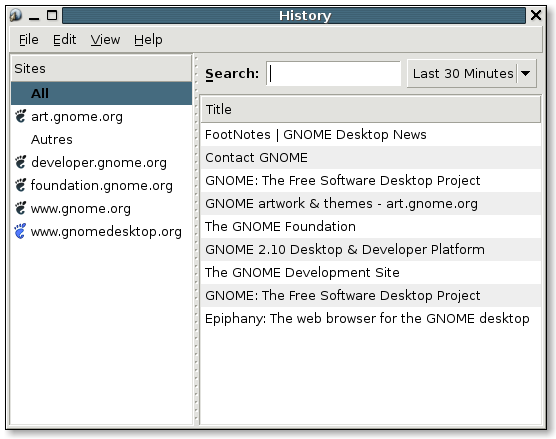Click the Sites column header
This screenshot has width=556, height=439.
point(101,68)
